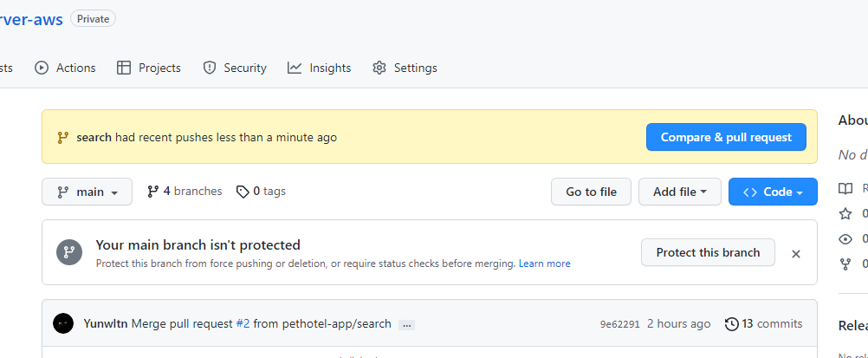868x358 pixels.
Task: Click the search branch icon in banner
Action: (62, 137)
